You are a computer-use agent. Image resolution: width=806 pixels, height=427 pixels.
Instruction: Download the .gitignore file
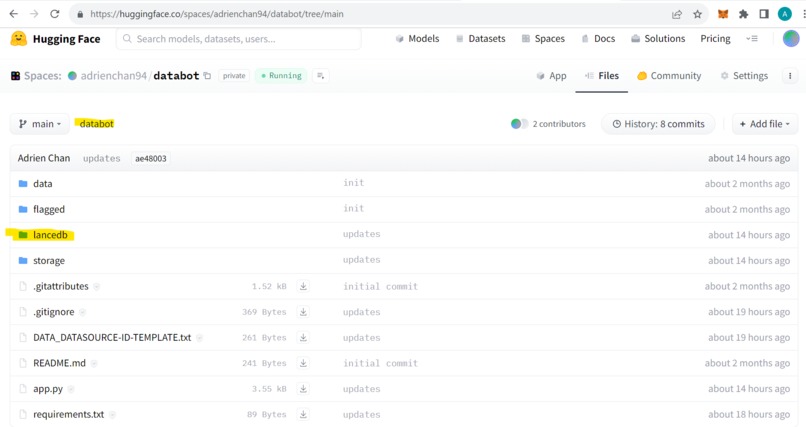click(303, 312)
